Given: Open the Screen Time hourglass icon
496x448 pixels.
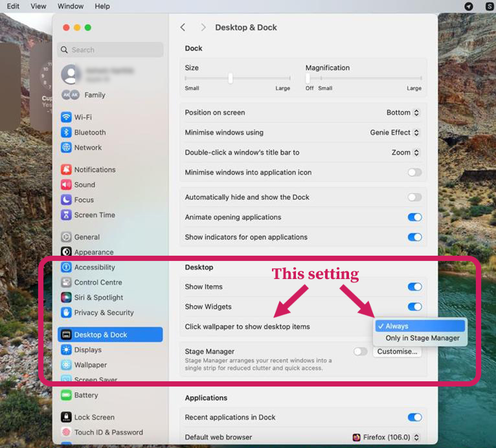Looking at the screenshot, I should (66, 215).
